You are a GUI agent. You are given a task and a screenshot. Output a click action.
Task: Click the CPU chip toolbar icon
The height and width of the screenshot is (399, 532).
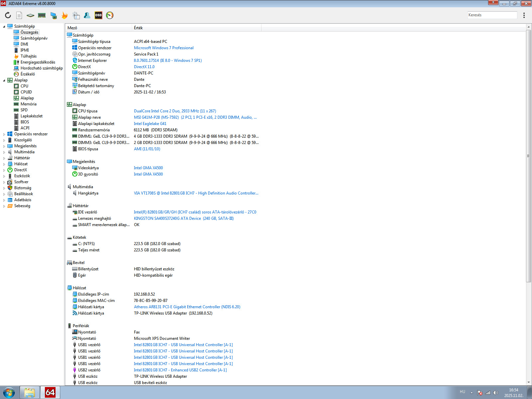point(30,15)
